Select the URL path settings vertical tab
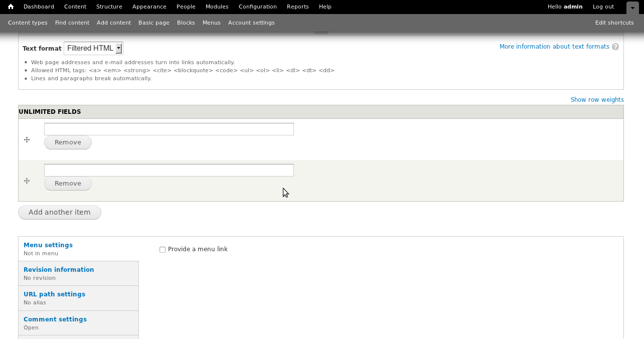 78,298
